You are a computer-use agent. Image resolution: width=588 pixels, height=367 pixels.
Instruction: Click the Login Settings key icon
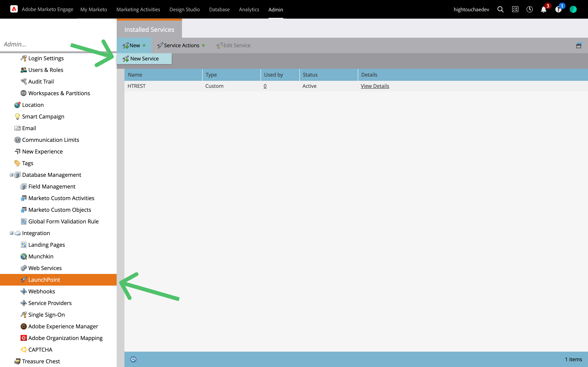pyautogui.click(x=24, y=58)
